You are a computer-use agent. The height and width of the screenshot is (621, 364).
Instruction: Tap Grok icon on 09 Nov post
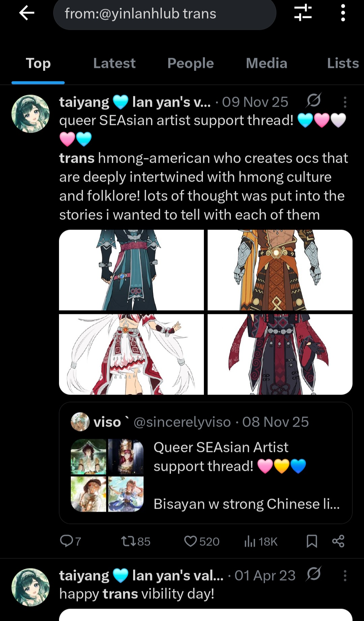[314, 101]
